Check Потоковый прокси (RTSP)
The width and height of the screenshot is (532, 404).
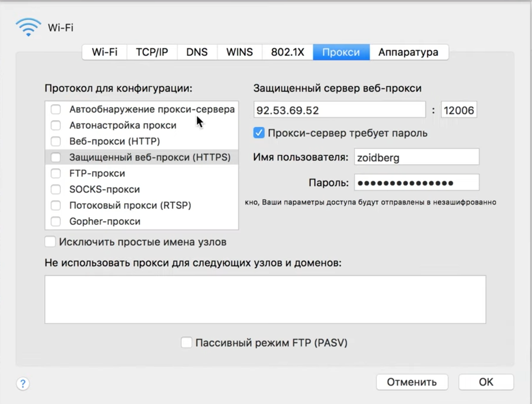pyautogui.click(x=56, y=205)
